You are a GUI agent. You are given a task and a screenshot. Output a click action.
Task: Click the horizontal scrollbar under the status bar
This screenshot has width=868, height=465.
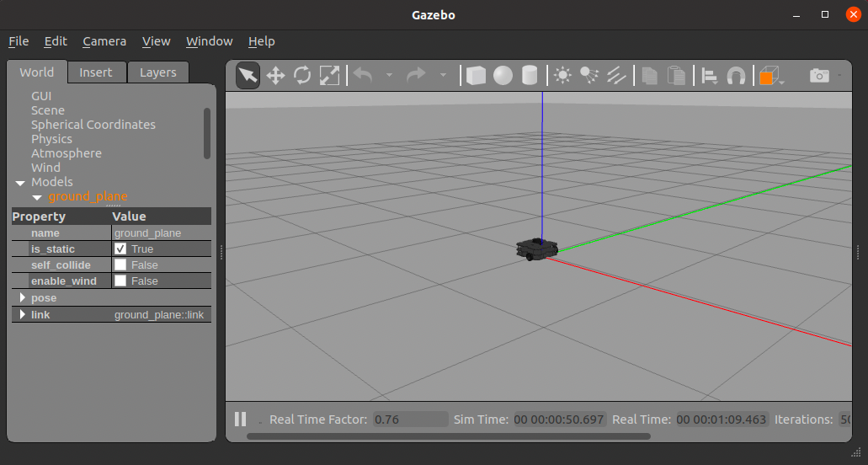(448, 436)
